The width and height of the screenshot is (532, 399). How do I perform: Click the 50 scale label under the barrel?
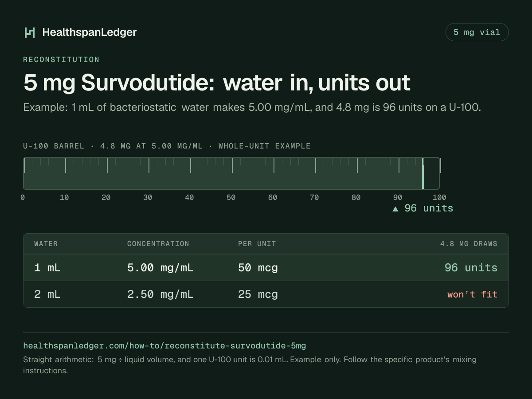(x=231, y=197)
